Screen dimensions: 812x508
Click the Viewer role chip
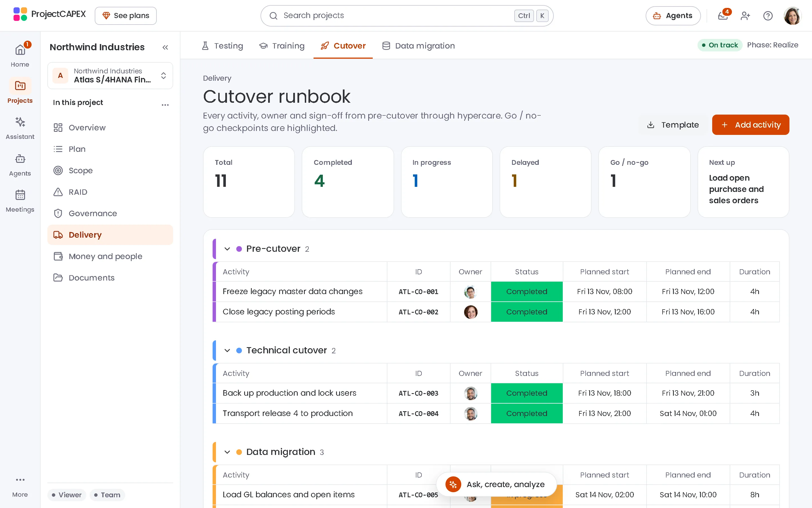click(x=67, y=495)
